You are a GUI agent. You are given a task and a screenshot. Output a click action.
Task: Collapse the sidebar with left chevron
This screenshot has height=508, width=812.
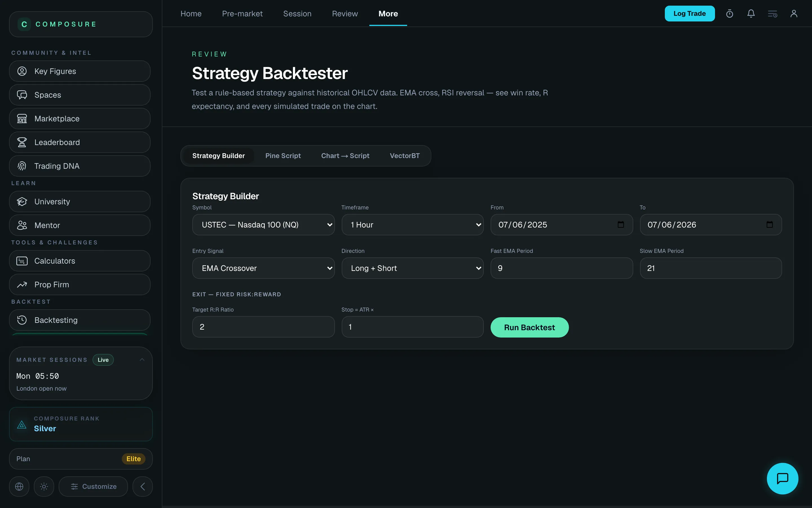[143, 486]
